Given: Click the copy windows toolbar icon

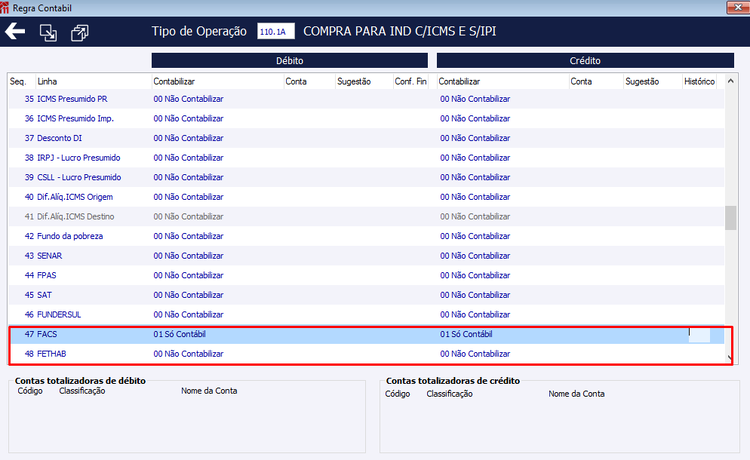Looking at the screenshot, I should click(x=79, y=33).
